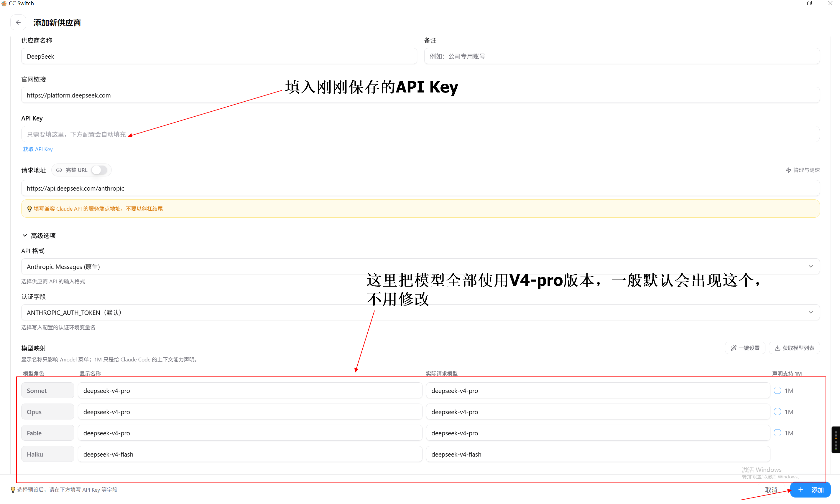Click the Sonnet role label
840x504 pixels.
point(47,391)
